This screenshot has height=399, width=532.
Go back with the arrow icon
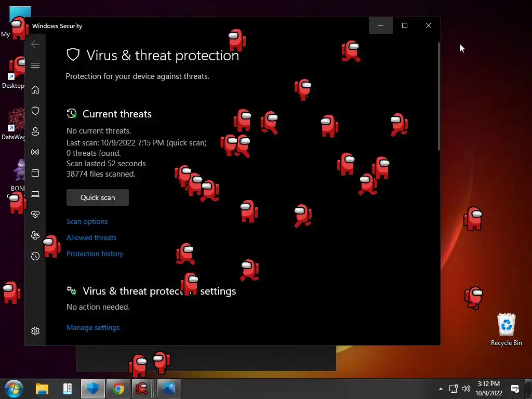coord(35,44)
